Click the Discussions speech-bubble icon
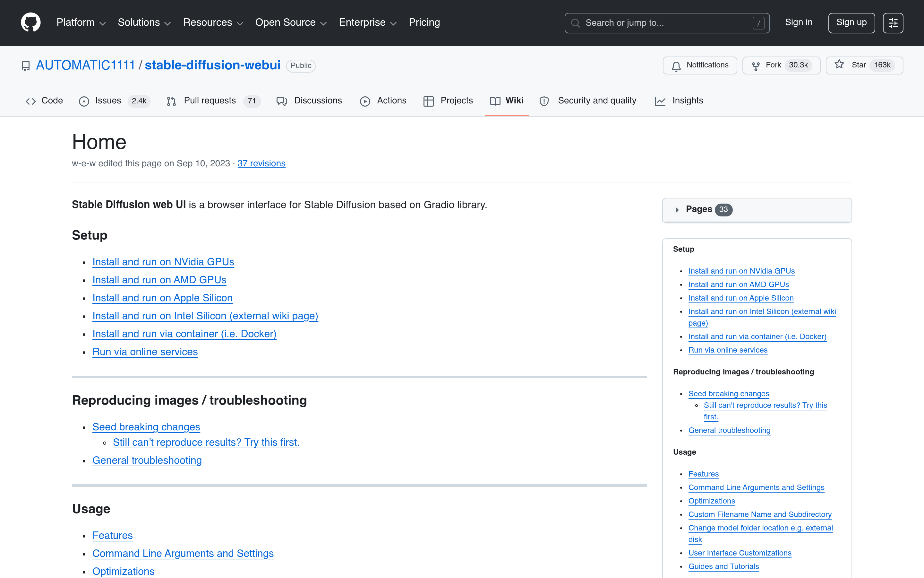The width and height of the screenshot is (924, 578). point(282,101)
